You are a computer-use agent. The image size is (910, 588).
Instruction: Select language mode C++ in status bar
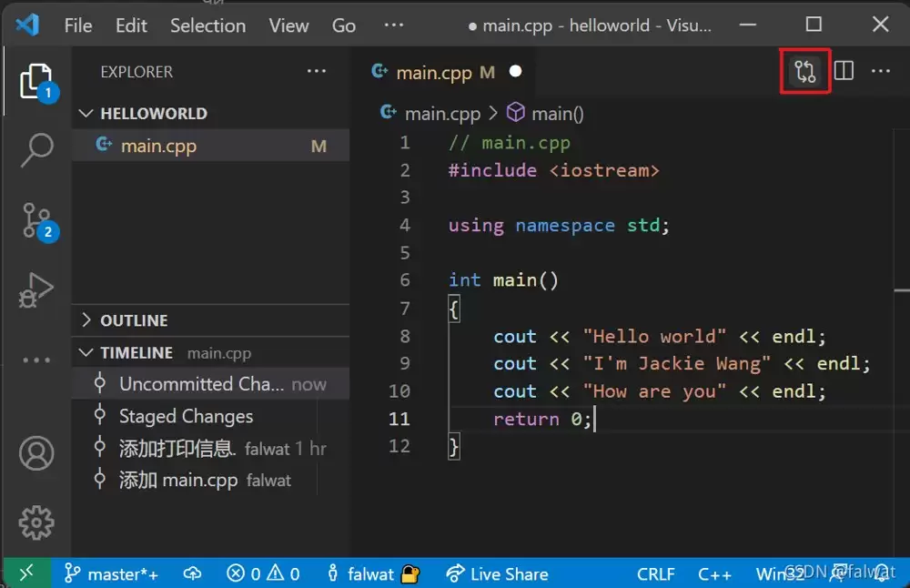point(714,573)
